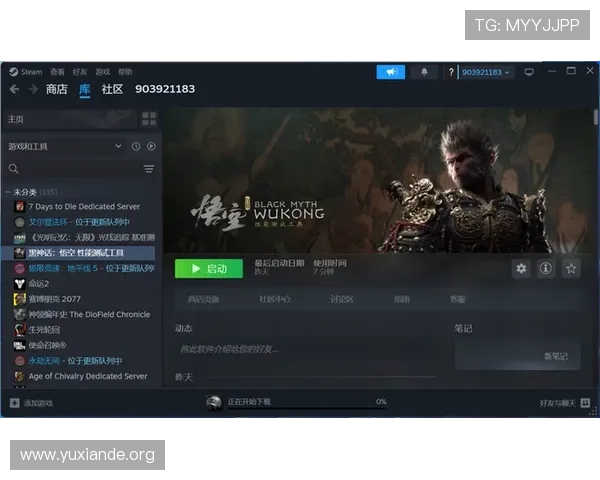Screen dimensions: 600x480
Task: Collapse the 未分类 category
Action: click(8, 191)
